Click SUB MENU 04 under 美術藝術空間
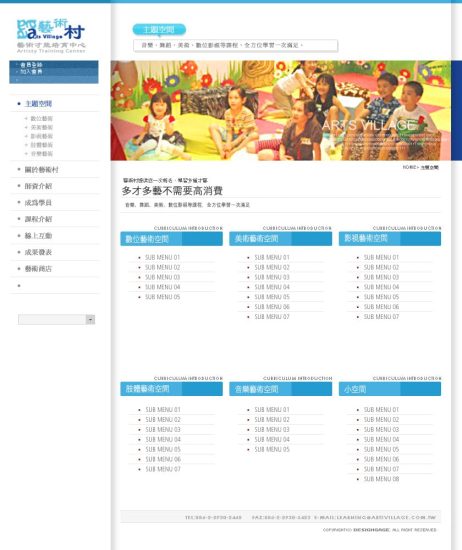This screenshot has height=550, width=462. click(x=272, y=287)
